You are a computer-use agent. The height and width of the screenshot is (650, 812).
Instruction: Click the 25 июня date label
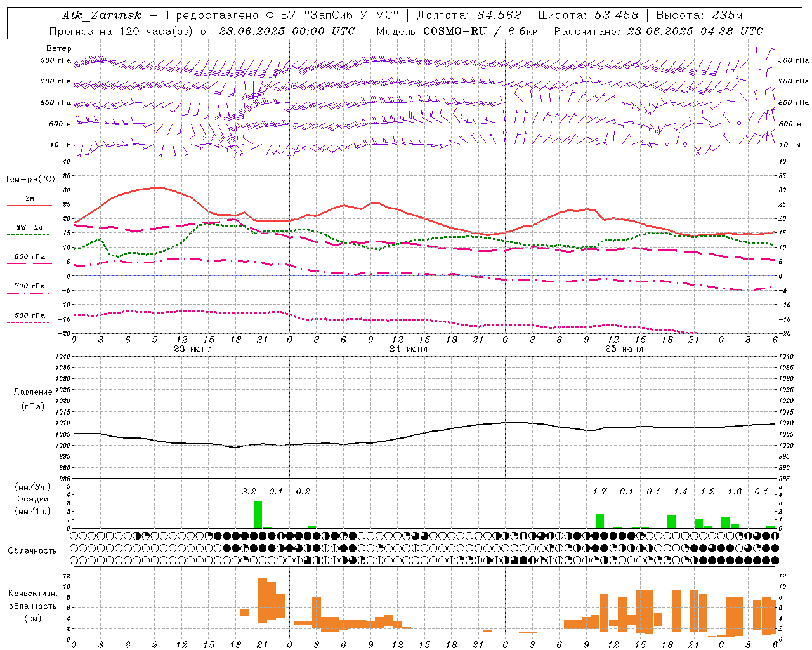click(624, 349)
